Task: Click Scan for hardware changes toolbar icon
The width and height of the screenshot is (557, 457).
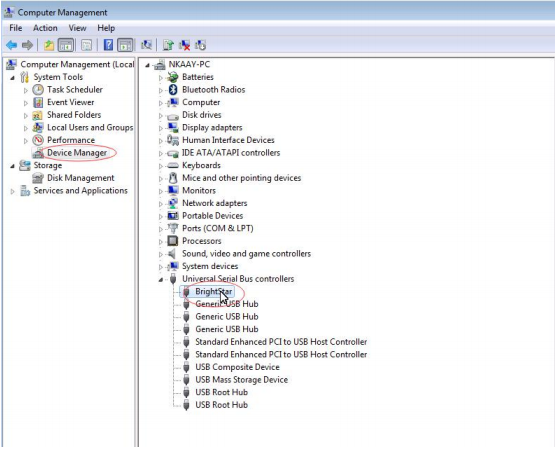Action: tap(146, 45)
